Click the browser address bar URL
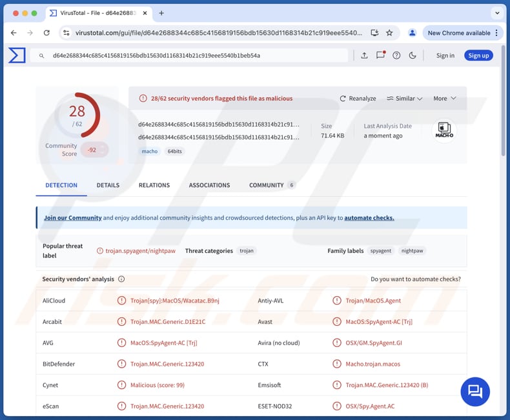 219,33
